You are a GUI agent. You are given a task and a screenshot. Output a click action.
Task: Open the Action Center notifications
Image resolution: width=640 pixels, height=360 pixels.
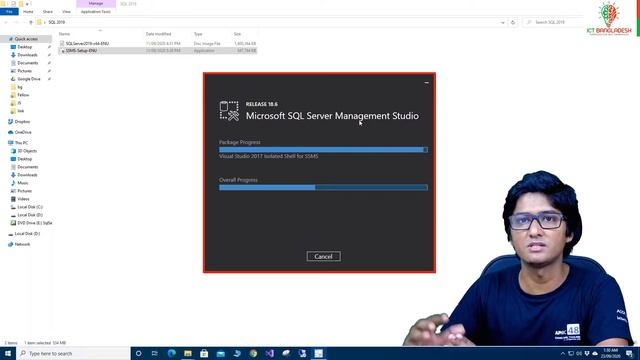(629, 353)
